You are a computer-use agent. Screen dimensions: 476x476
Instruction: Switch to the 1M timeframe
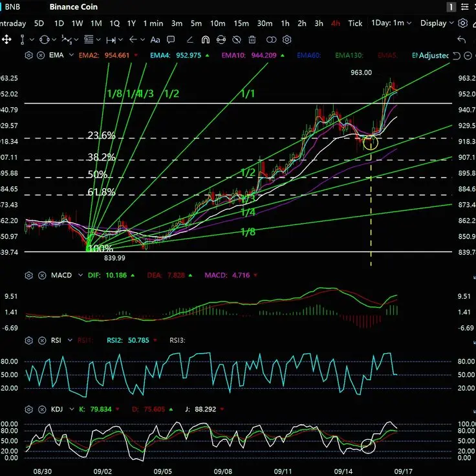point(96,23)
